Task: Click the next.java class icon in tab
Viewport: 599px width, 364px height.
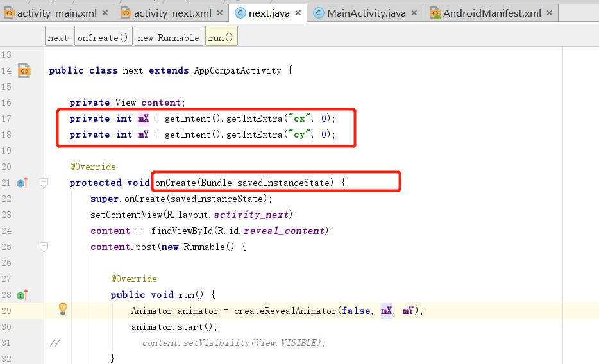Action: [x=240, y=13]
